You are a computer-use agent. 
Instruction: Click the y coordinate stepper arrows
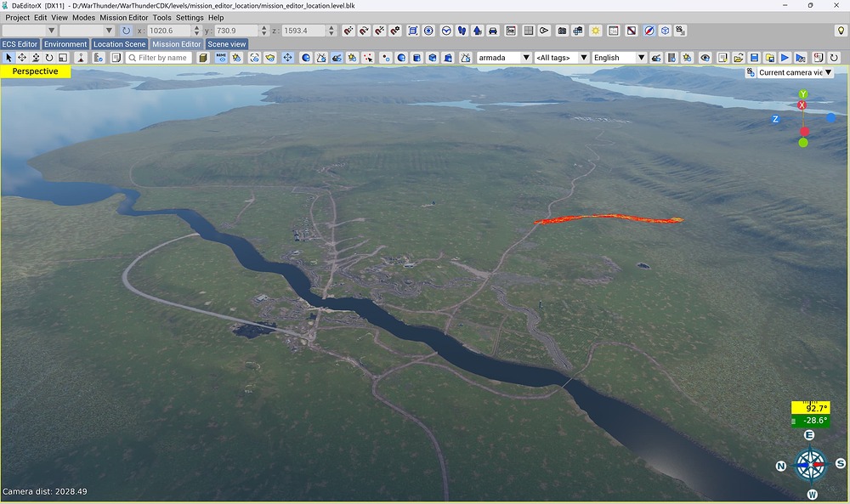(x=264, y=31)
